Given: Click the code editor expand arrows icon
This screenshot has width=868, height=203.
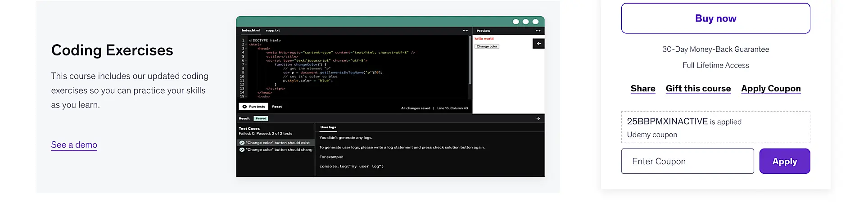Looking at the screenshot, I should coord(465,31).
